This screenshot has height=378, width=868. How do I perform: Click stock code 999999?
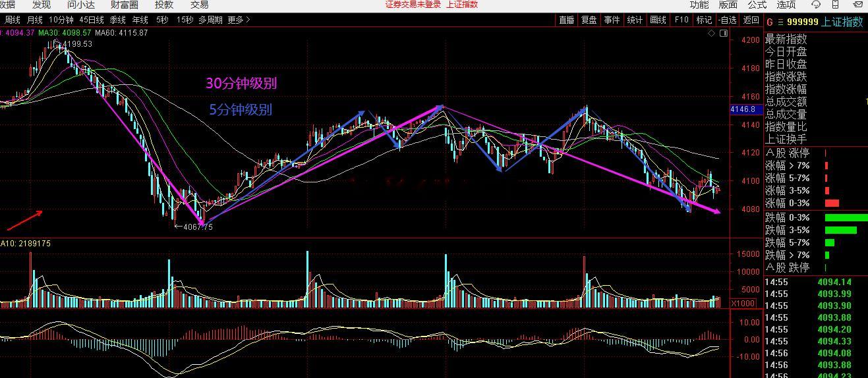[803, 22]
